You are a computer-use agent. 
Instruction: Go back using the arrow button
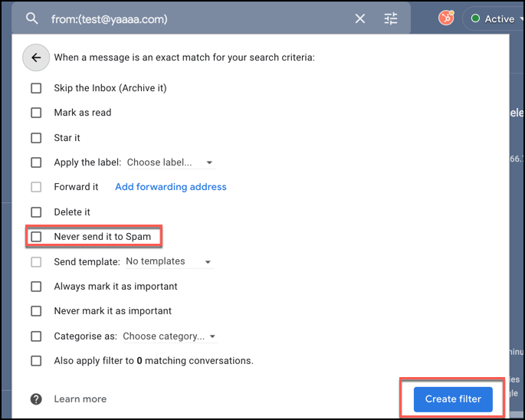pos(36,57)
